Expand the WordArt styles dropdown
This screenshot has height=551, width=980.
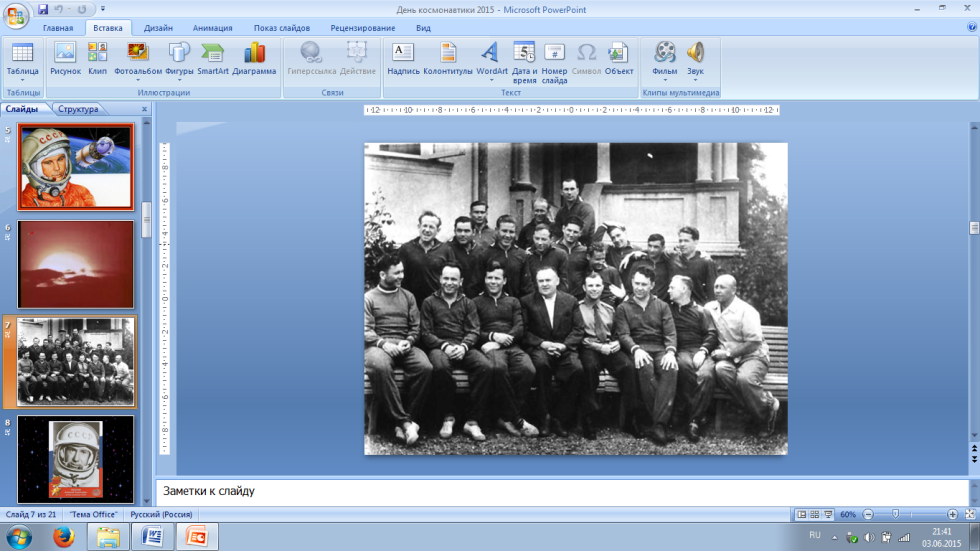click(x=491, y=80)
